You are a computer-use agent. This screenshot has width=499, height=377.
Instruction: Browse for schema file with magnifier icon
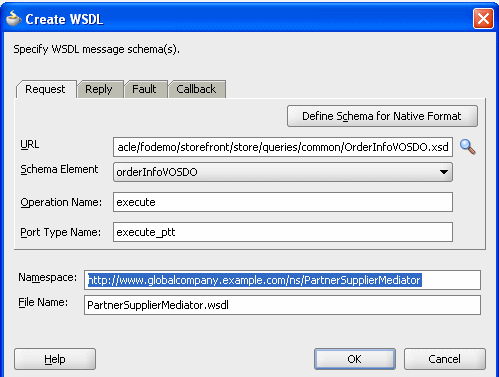(x=467, y=147)
